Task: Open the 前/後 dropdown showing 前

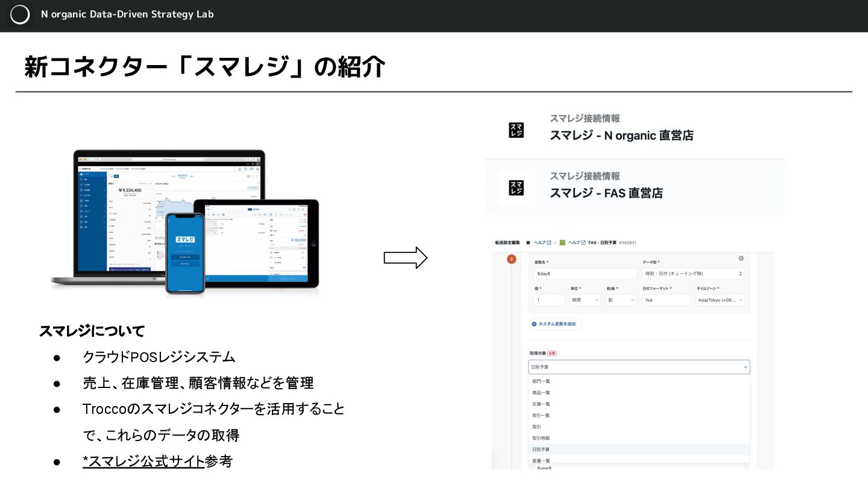Action: coord(620,299)
